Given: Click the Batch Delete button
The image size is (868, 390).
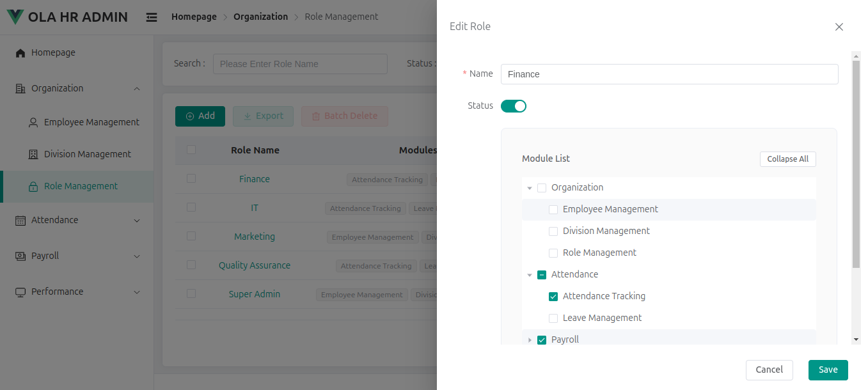Looking at the screenshot, I should [345, 116].
